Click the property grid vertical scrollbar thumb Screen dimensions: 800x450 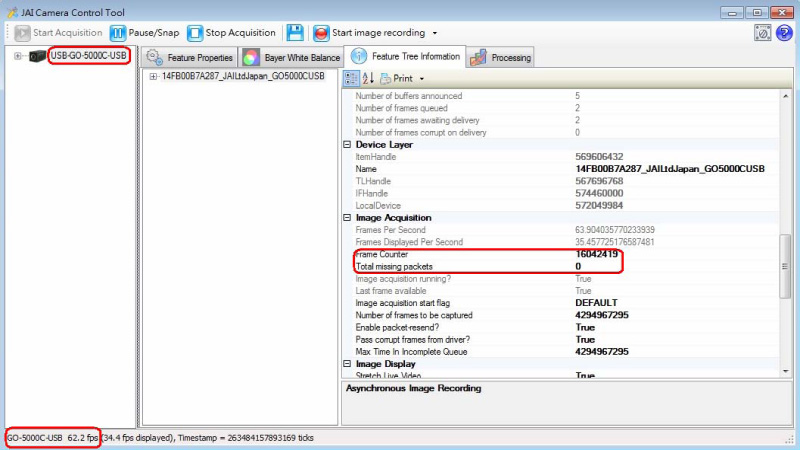785,265
